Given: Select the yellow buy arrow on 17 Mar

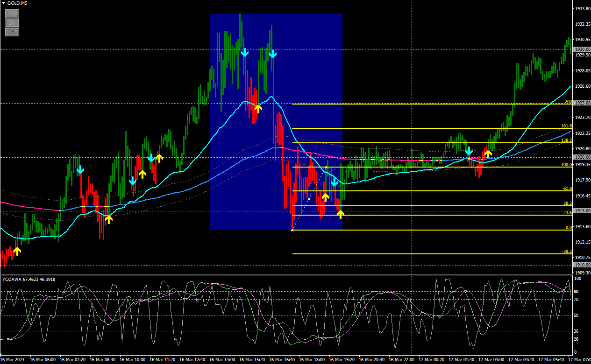Looking at the screenshot, I should 488,153.
